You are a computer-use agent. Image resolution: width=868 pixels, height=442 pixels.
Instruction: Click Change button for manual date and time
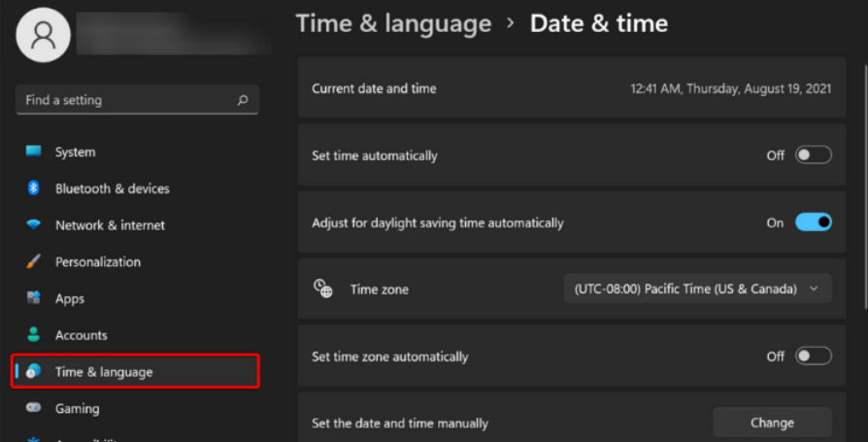coord(772,423)
